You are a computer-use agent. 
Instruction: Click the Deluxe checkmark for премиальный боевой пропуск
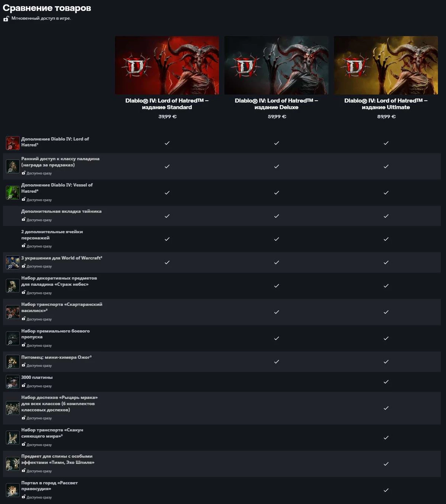point(277,339)
